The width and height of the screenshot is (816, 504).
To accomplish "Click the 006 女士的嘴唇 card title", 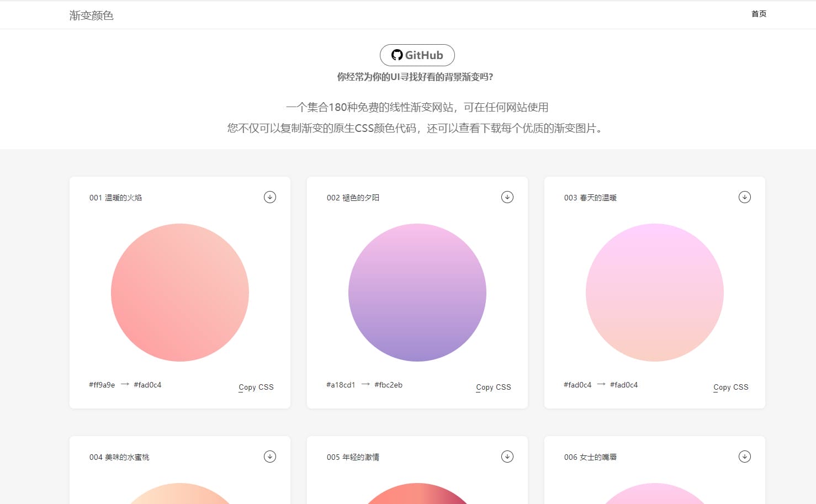I will click(x=591, y=457).
